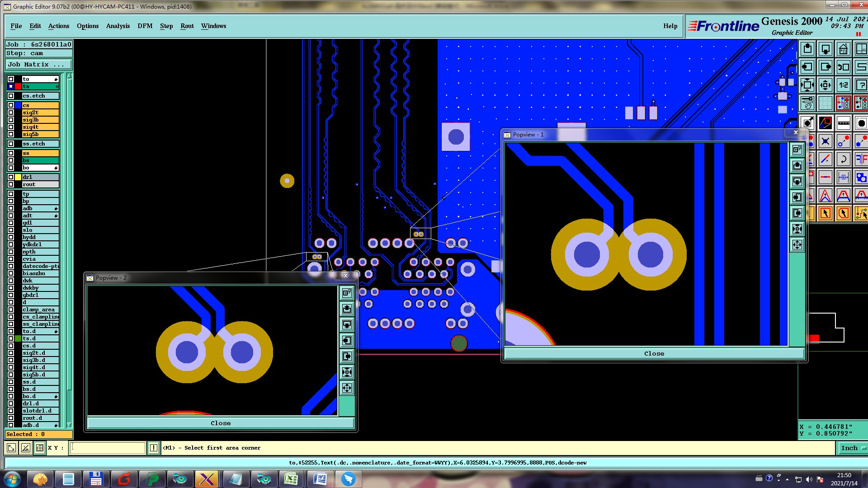Viewport: 868px width, 488px height.
Task: Click the X Y coordinate input field
Action: (x=108, y=448)
